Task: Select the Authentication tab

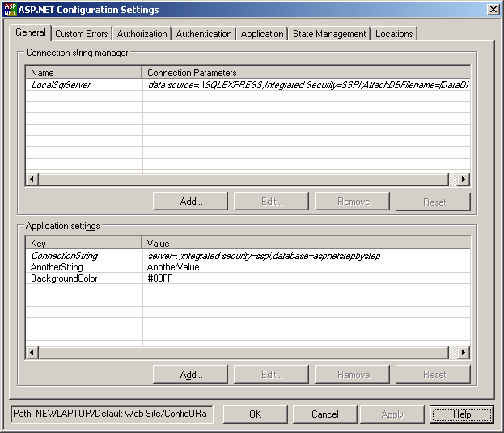Action: [x=203, y=34]
